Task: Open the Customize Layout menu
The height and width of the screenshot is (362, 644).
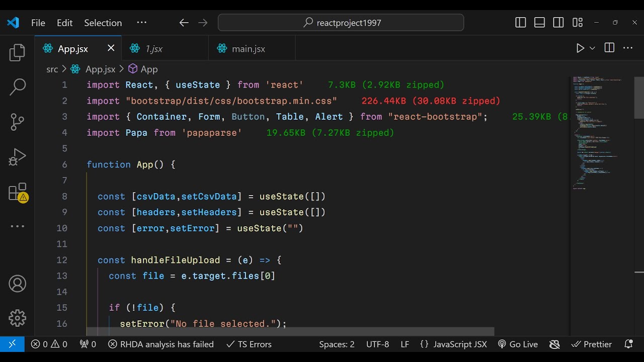Action: [x=578, y=23]
